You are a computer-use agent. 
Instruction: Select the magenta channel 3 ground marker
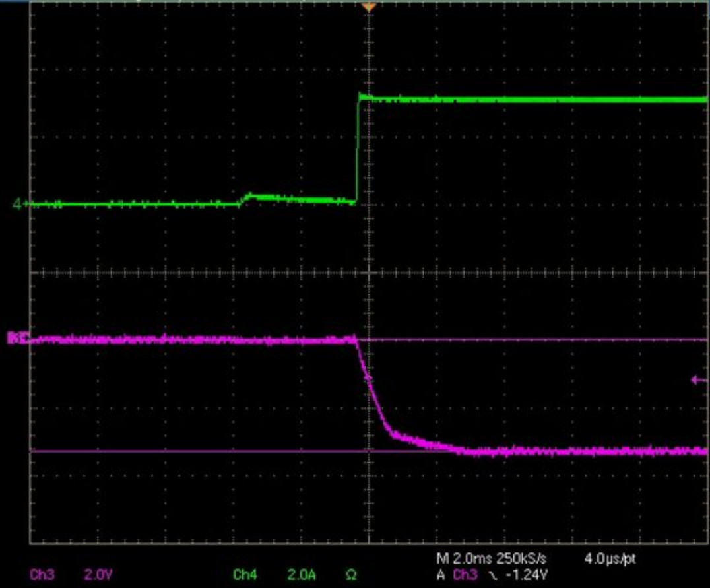15,339
